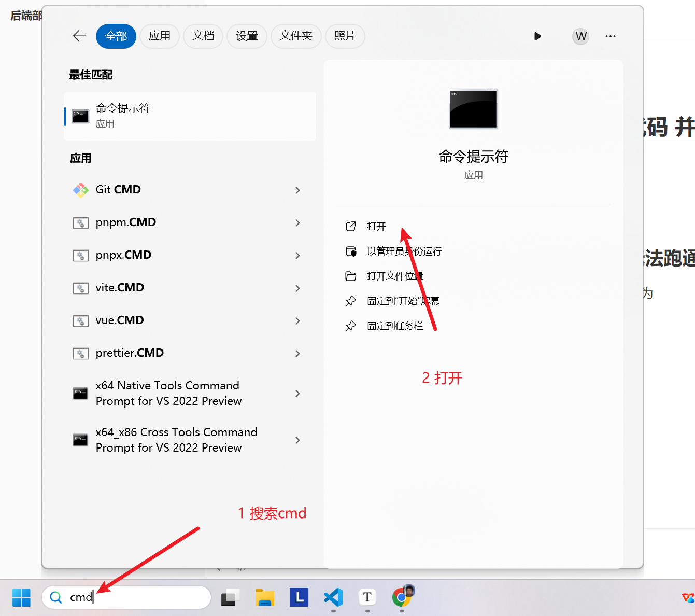The height and width of the screenshot is (616, 695).
Task: Click the back arrow in search panel
Action: pos(79,36)
